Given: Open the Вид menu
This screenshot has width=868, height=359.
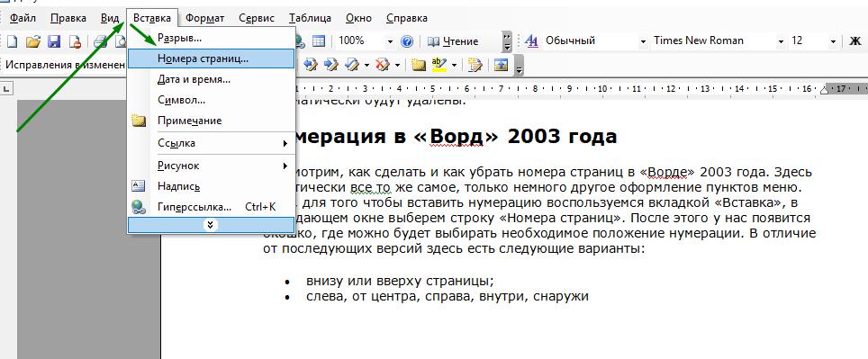Looking at the screenshot, I should point(110,18).
